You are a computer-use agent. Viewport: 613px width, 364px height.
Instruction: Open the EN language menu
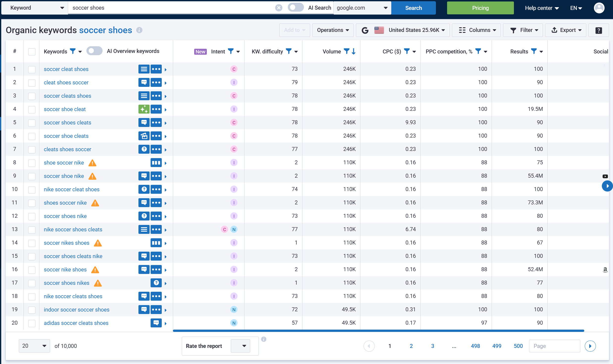coord(576,8)
